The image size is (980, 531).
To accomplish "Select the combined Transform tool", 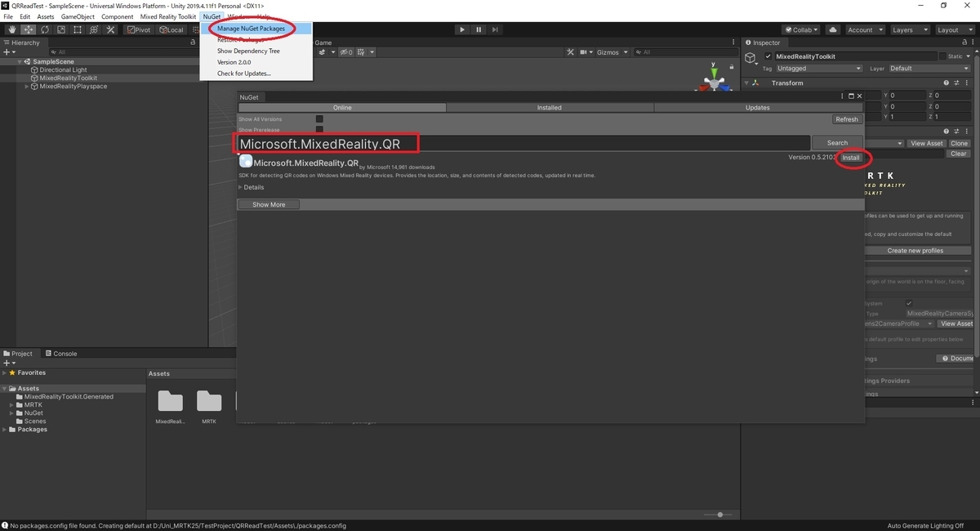I will [x=93, y=29].
